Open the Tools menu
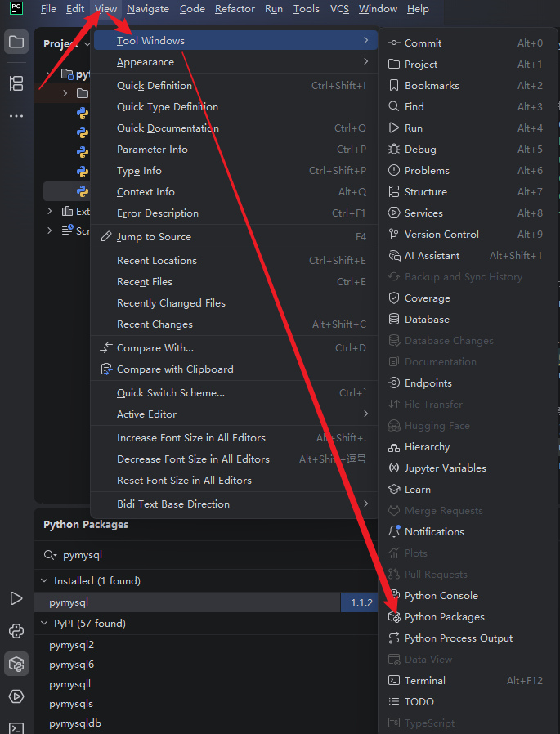This screenshot has width=560, height=734. click(307, 9)
